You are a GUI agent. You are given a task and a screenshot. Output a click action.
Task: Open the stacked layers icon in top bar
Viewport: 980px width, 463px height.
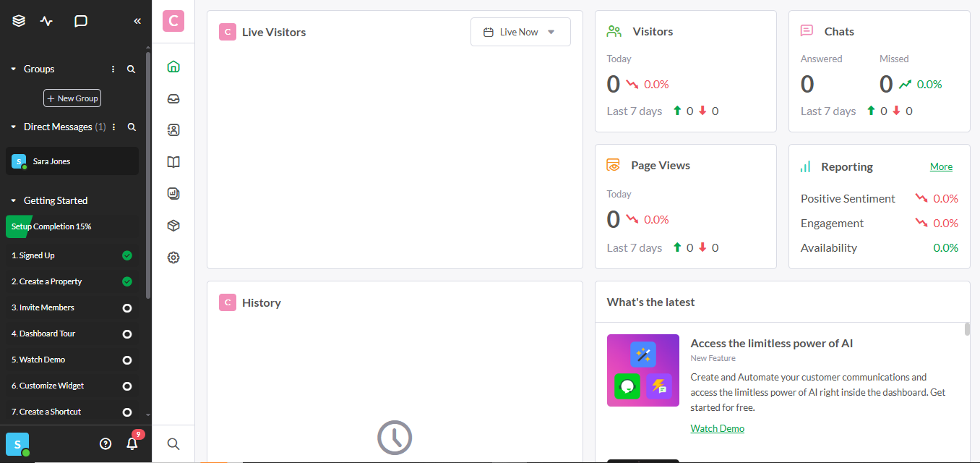19,21
